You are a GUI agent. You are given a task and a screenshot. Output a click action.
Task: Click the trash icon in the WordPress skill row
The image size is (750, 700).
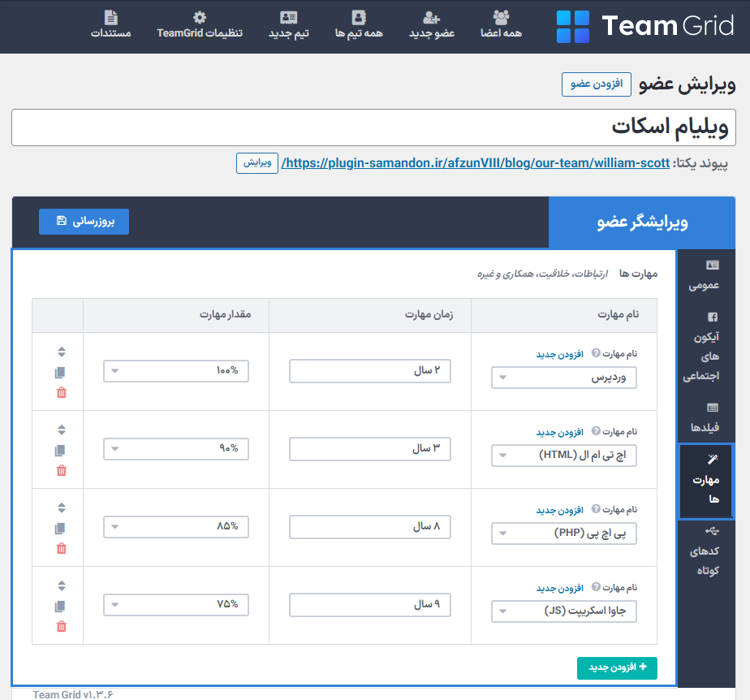click(62, 393)
